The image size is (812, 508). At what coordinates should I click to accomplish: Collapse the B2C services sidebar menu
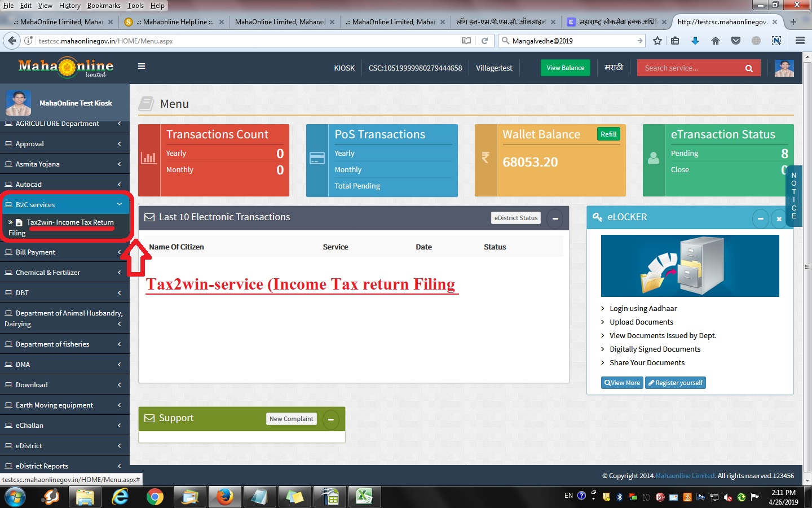tap(65, 205)
